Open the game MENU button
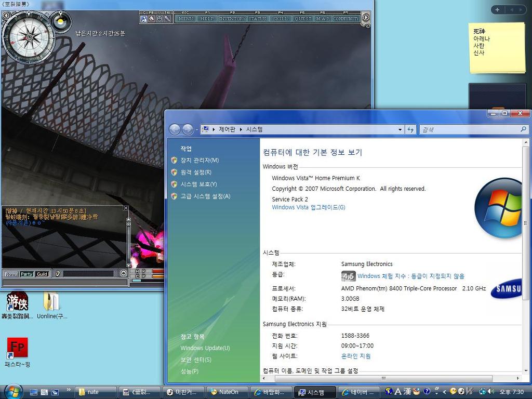The image size is (532, 399). click(185, 19)
